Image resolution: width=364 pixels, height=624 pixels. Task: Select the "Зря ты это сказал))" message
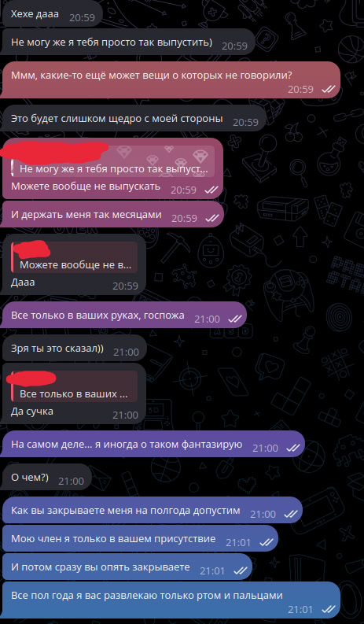(x=74, y=349)
